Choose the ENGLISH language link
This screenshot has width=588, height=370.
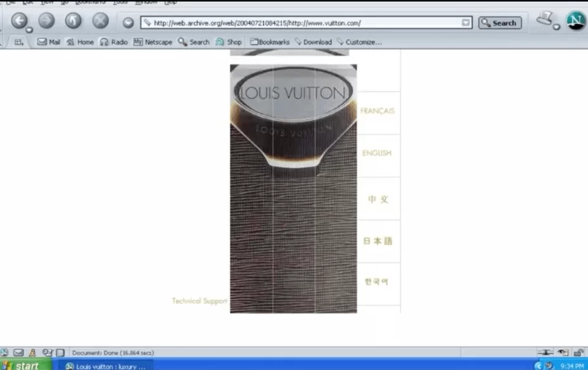coord(377,153)
